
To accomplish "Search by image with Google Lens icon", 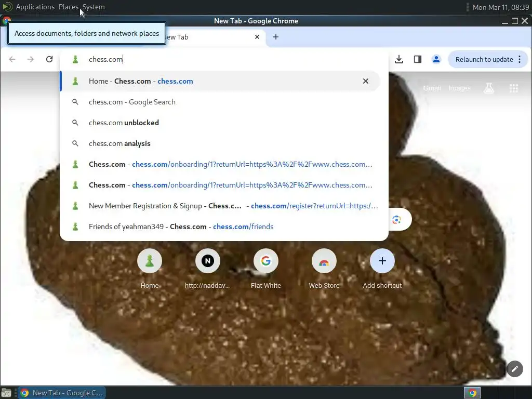I will pyautogui.click(x=396, y=220).
